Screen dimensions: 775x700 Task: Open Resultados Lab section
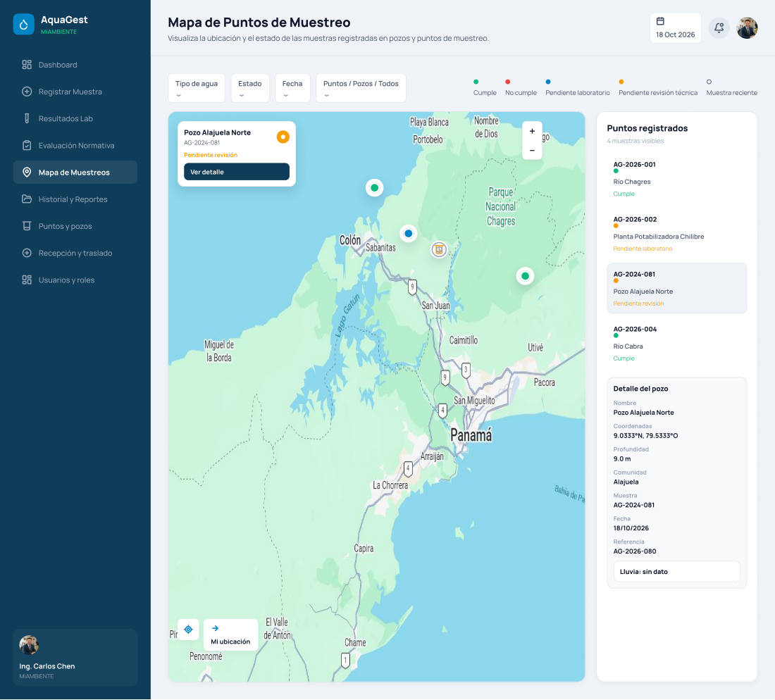75,118
